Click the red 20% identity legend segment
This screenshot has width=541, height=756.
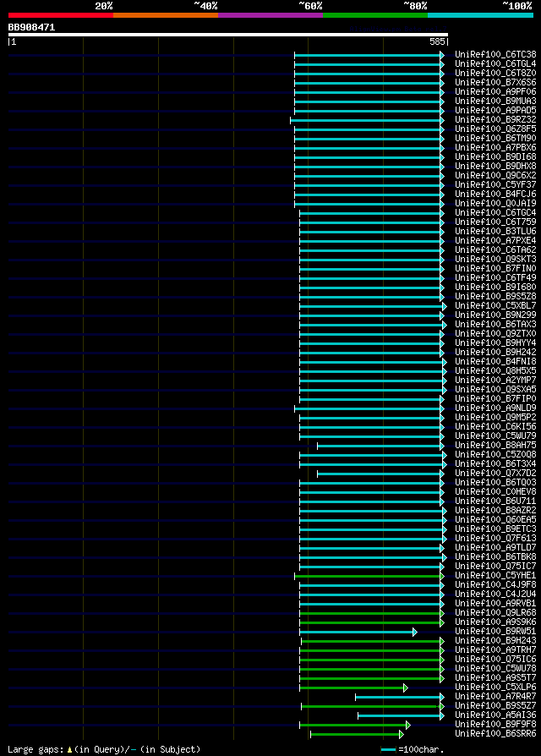(61, 15)
